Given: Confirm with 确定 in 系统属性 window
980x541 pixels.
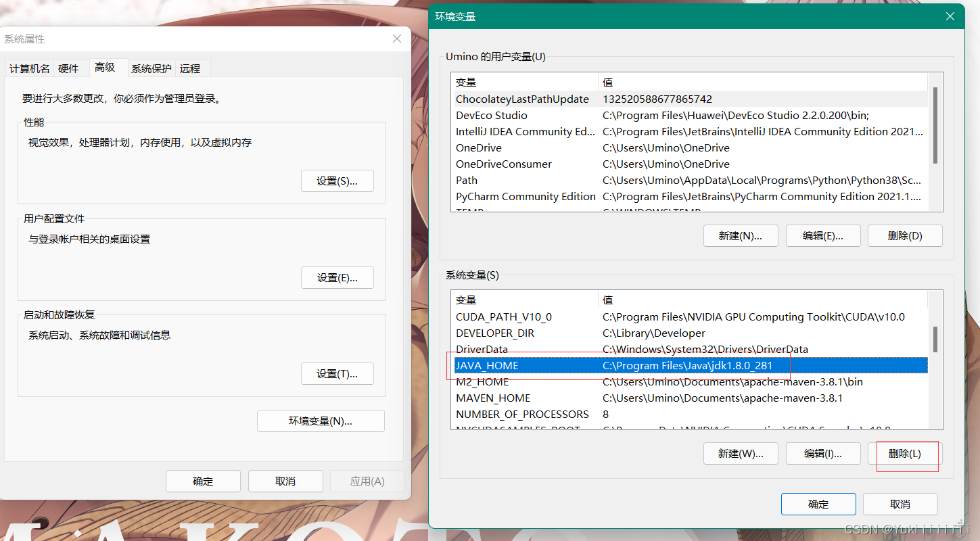Looking at the screenshot, I should pos(203,481).
